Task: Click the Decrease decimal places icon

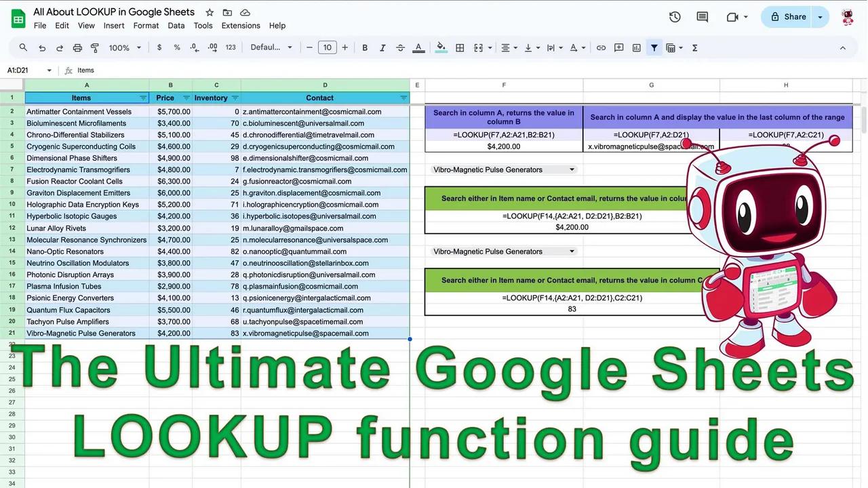Action: 194,47
